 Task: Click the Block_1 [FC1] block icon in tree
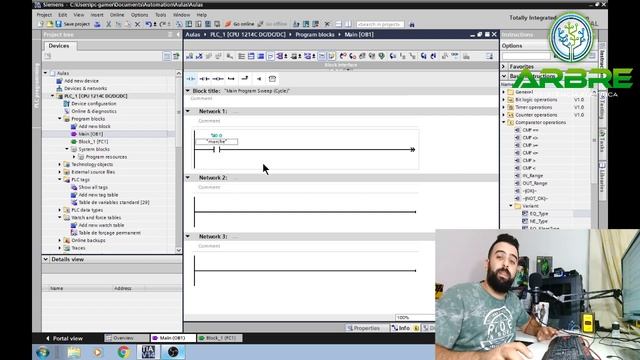[x=74, y=142]
